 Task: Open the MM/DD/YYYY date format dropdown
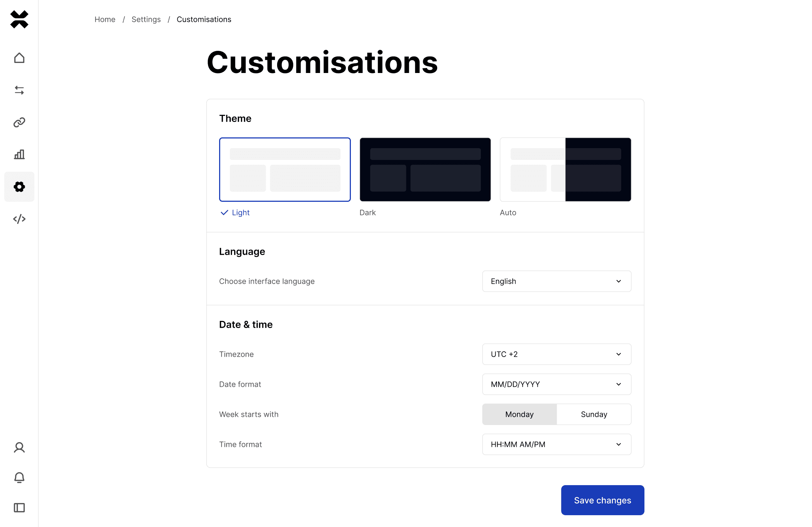click(556, 384)
